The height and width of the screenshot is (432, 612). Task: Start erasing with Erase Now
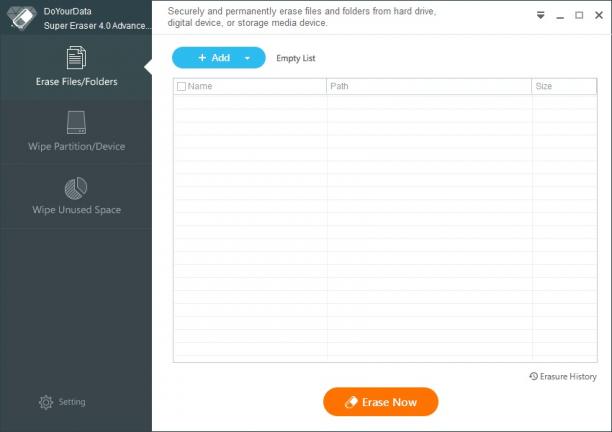click(x=381, y=402)
